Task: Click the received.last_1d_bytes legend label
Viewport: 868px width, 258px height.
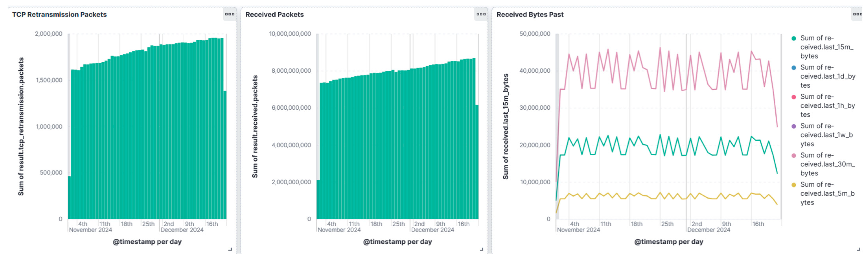Action: [x=827, y=76]
